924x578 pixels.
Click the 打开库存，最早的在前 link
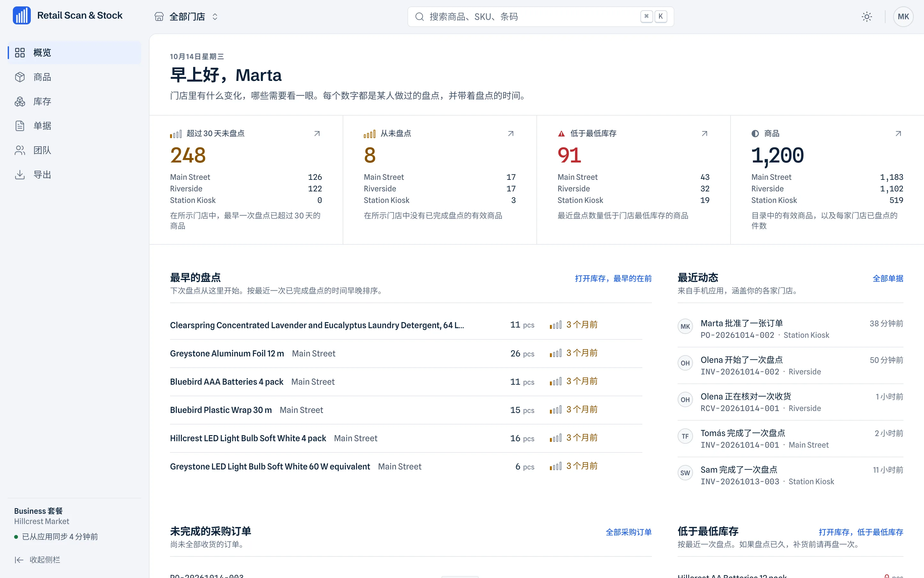613,279
